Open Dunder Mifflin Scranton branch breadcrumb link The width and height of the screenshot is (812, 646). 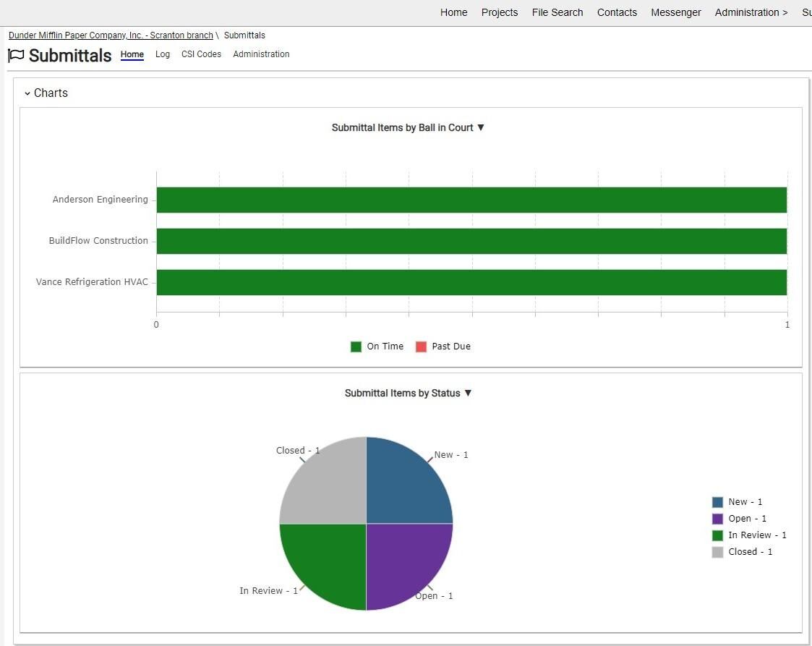pyautogui.click(x=111, y=35)
